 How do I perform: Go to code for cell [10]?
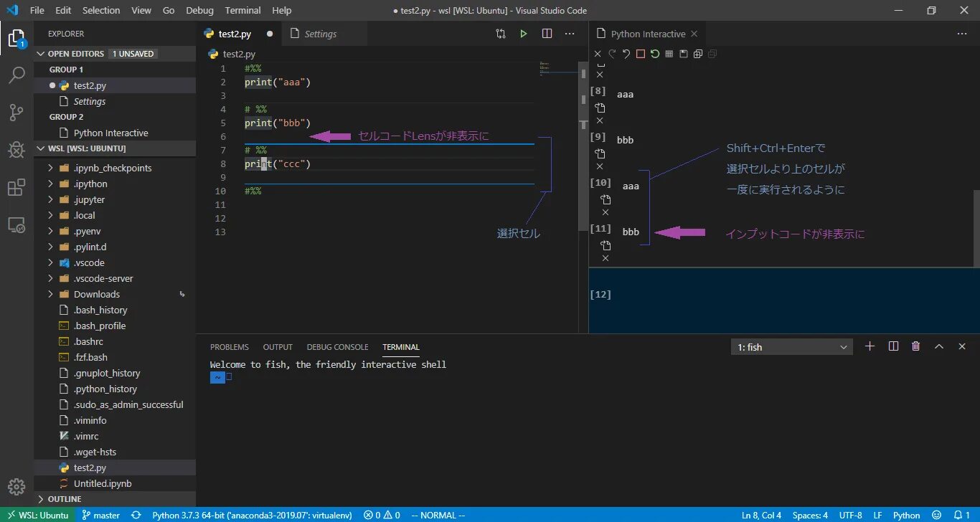pyautogui.click(x=606, y=200)
